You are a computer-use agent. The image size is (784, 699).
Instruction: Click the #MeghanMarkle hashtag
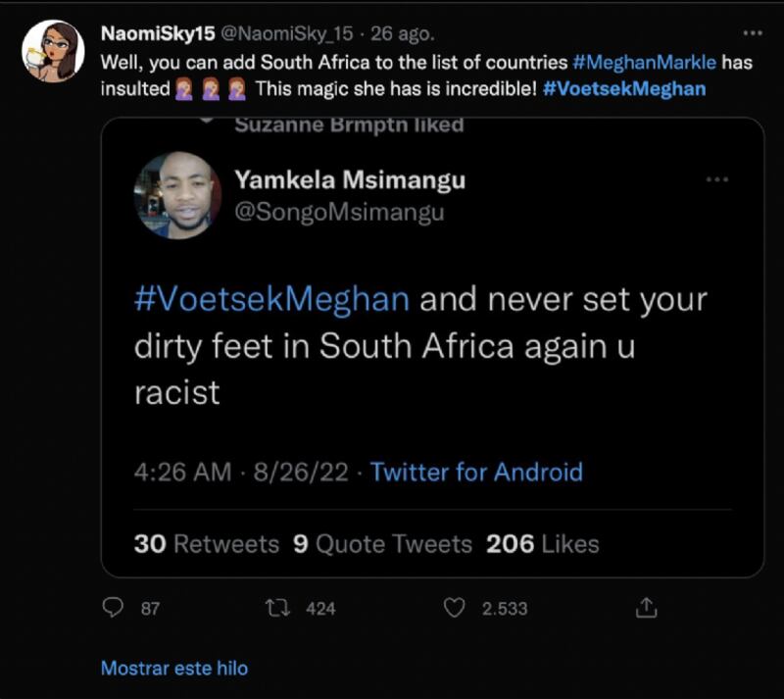coord(646,61)
